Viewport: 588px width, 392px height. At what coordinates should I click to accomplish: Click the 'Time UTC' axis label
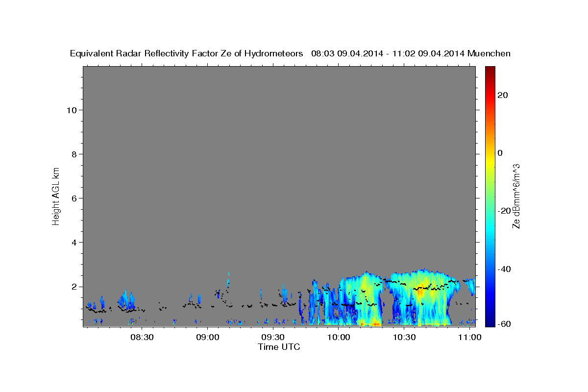coord(279,347)
